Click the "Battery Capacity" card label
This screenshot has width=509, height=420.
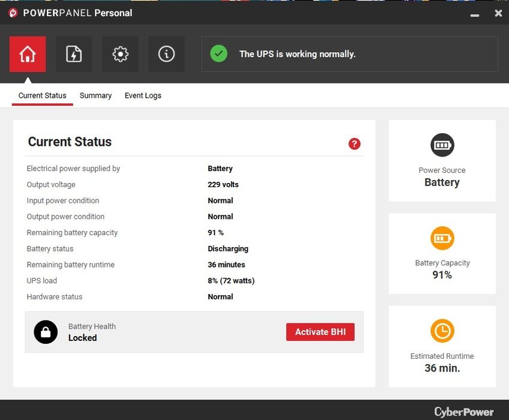point(442,263)
